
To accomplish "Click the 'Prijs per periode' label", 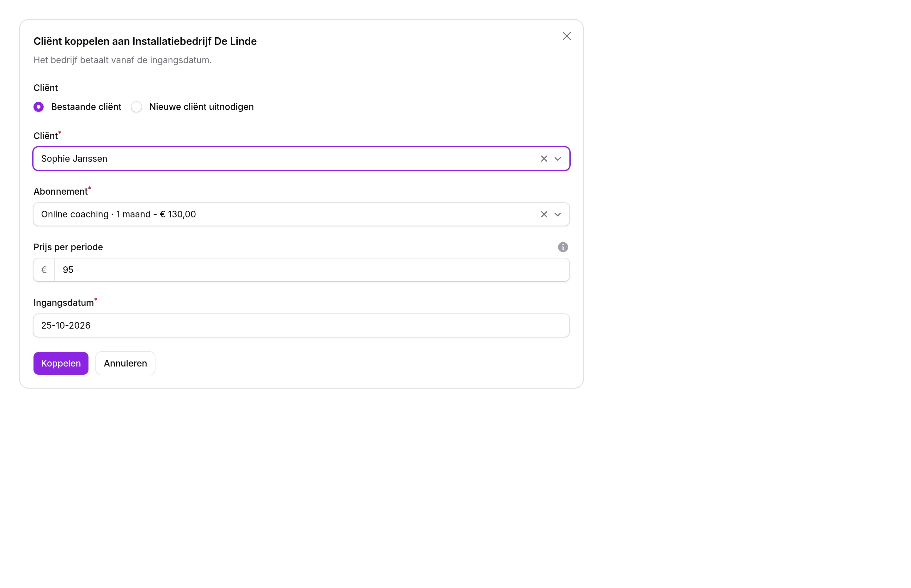I will pos(68,247).
